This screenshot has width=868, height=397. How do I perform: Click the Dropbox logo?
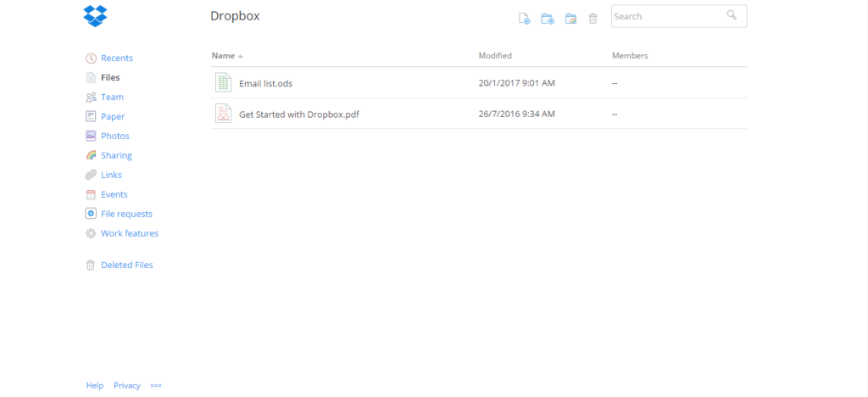pos(95,15)
